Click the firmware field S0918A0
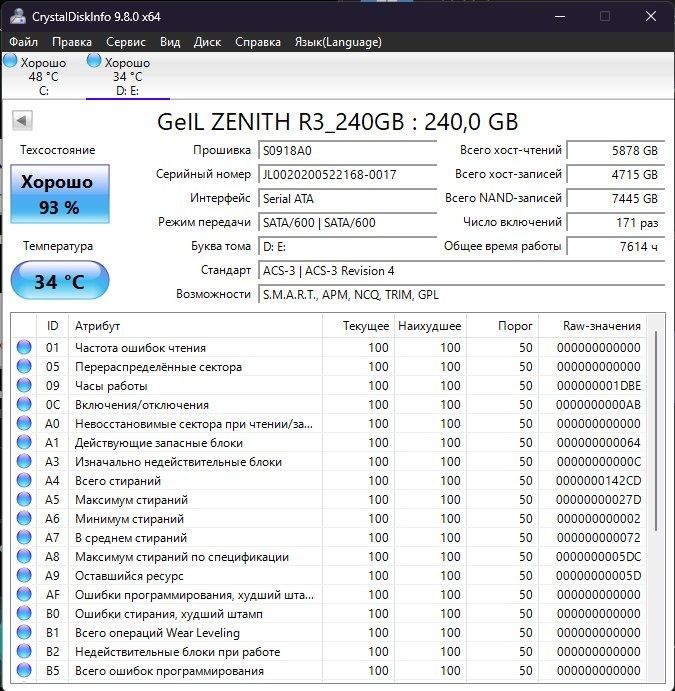Image resolution: width=675 pixels, height=691 pixels. 347,151
